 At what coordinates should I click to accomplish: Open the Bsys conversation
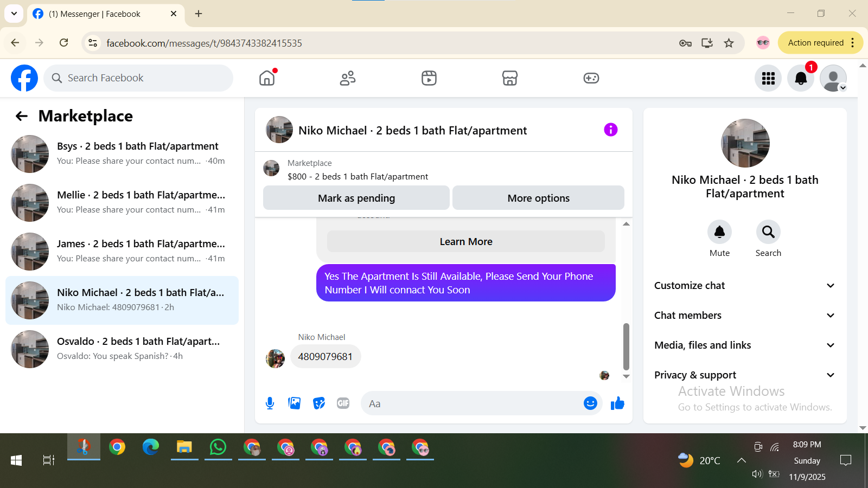(122, 154)
